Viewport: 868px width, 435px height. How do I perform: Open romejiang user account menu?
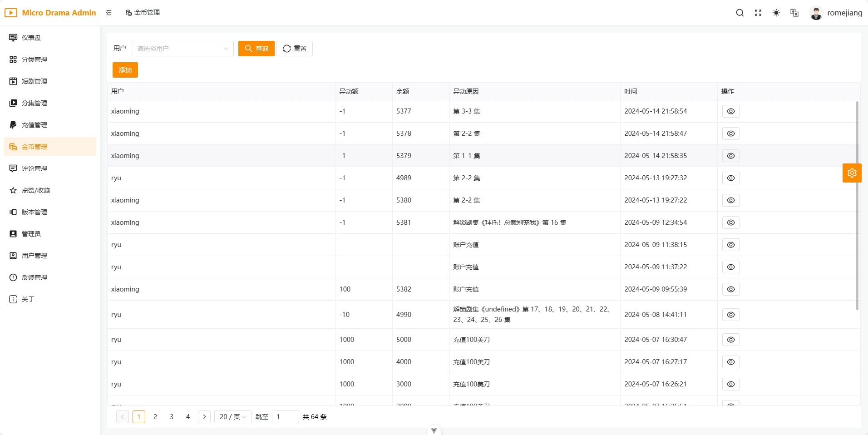coord(836,13)
